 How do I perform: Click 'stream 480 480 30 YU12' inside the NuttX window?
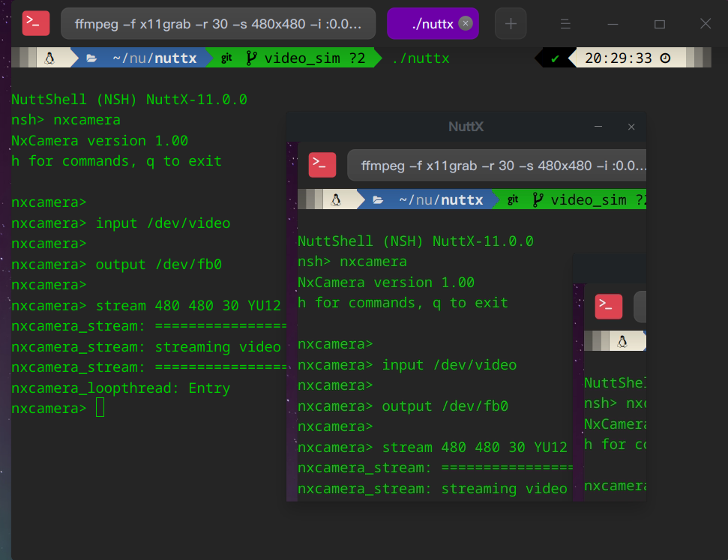(475, 447)
